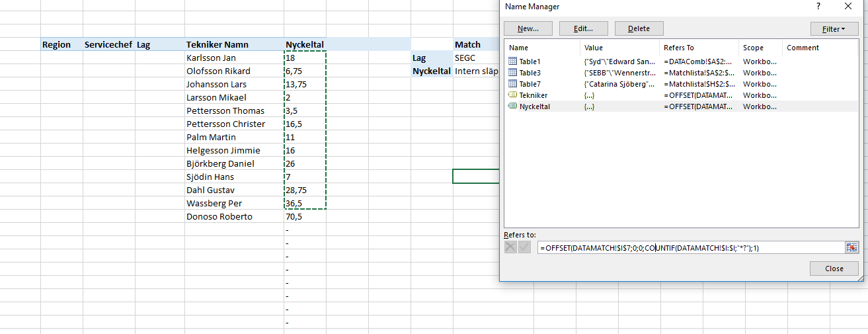Click the Close button at dialog bottom
The image size is (868, 334).
pos(834,269)
